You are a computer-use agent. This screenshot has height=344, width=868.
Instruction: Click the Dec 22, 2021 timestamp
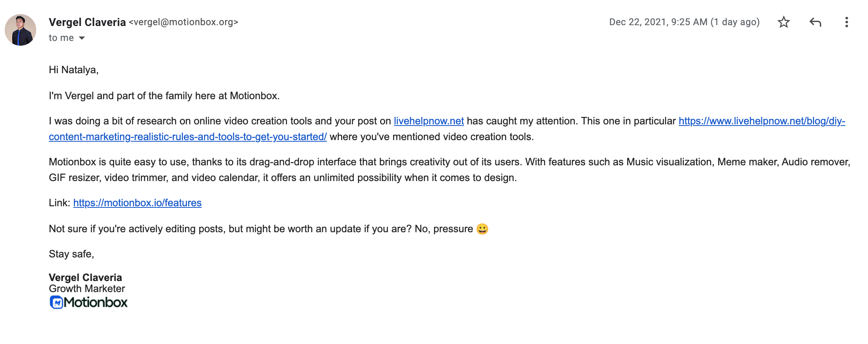(x=684, y=22)
